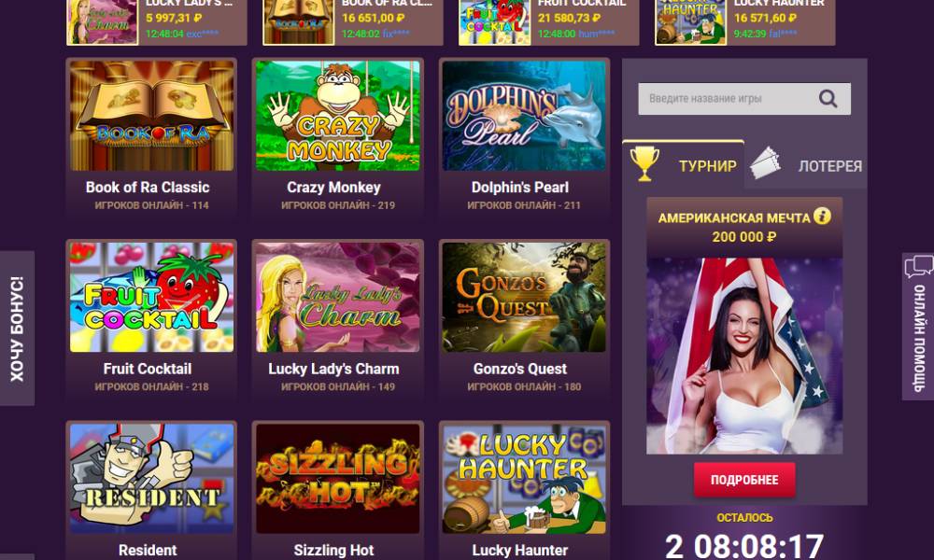
Task: Select the Fruit Cocktail slot thumbnail
Action: tap(151, 297)
